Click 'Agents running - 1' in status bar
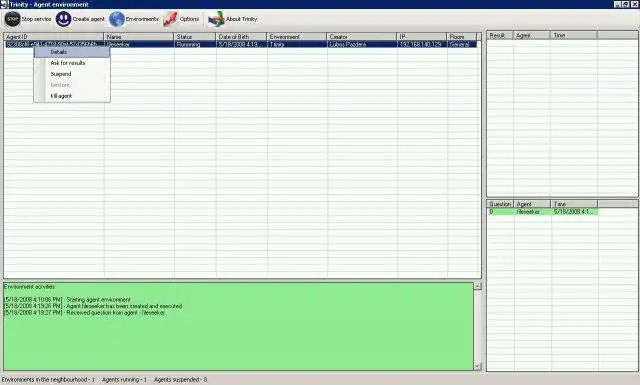The height and width of the screenshot is (385, 640). (124, 379)
